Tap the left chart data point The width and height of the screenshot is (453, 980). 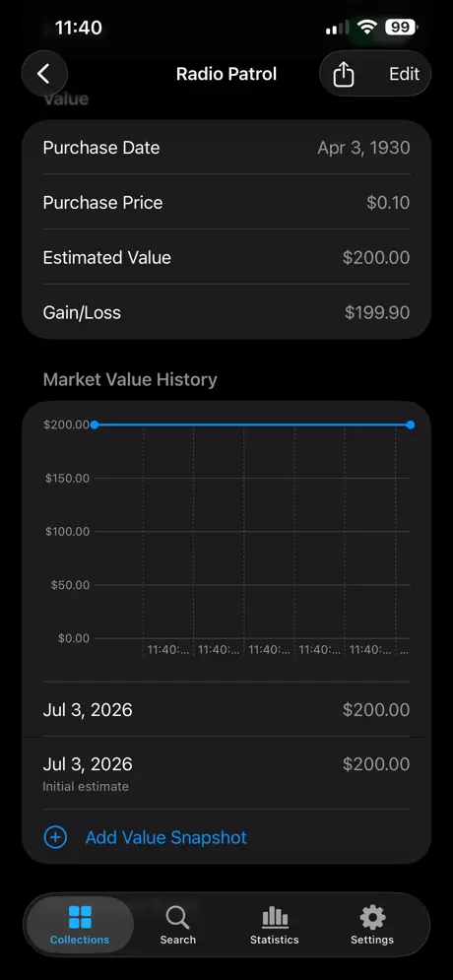click(x=95, y=425)
